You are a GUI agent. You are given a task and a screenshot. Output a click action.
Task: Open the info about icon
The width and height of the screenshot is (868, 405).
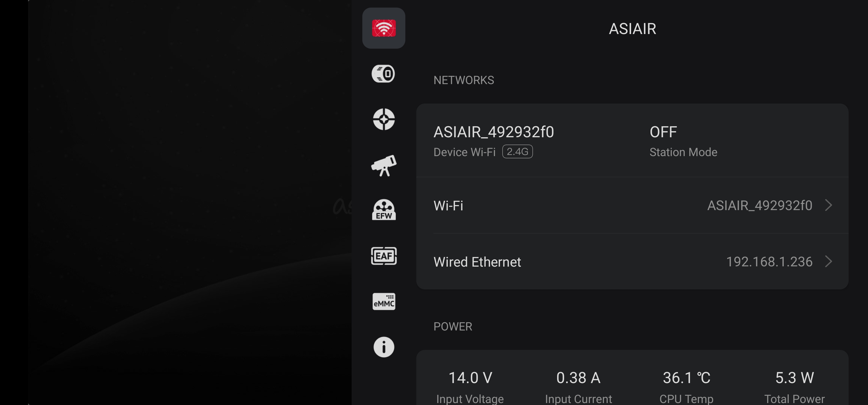383,347
